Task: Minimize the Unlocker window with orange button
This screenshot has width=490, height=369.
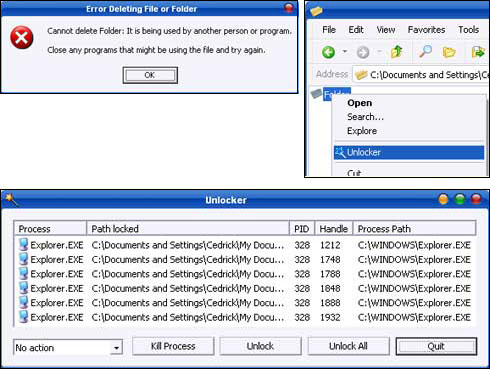Action: pos(443,199)
